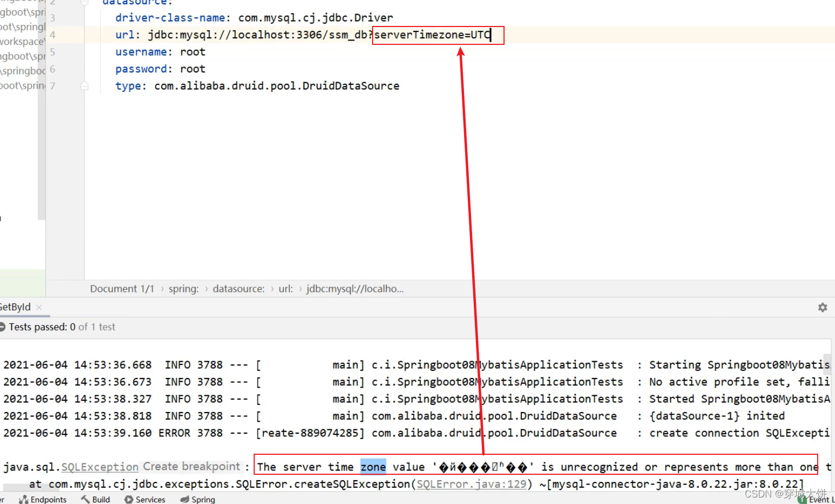Select 'Document 1/1' in the breadcrumb
This screenshot has height=504, width=835.
click(122, 289)
